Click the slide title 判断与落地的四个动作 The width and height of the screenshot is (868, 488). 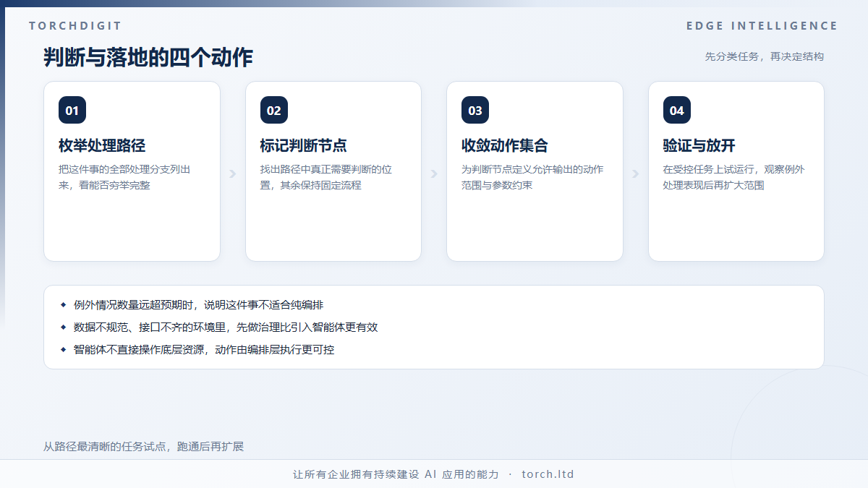click(148, 57)
